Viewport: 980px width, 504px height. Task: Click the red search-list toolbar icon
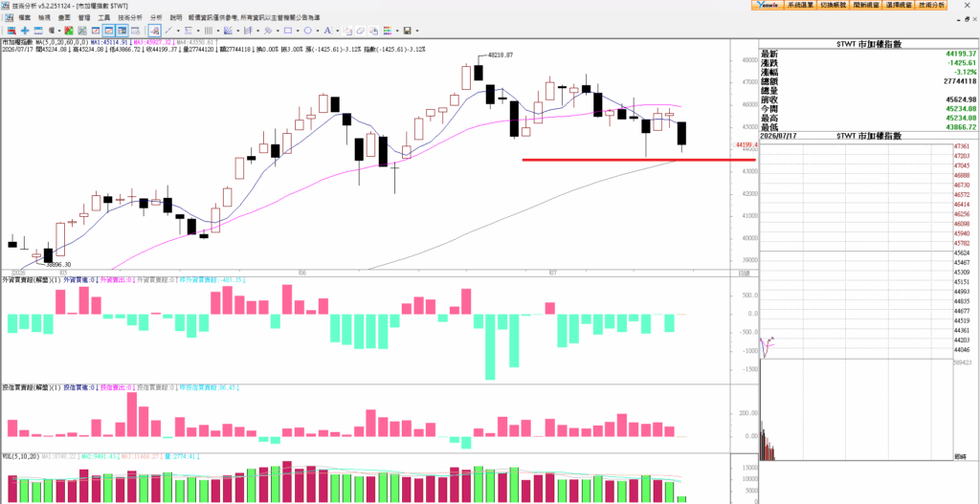(x=11, y=31)
